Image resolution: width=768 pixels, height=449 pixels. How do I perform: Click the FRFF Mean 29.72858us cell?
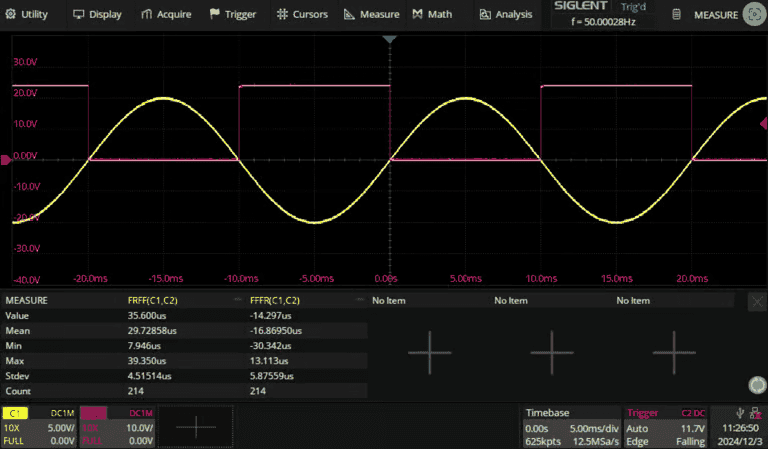152,331
